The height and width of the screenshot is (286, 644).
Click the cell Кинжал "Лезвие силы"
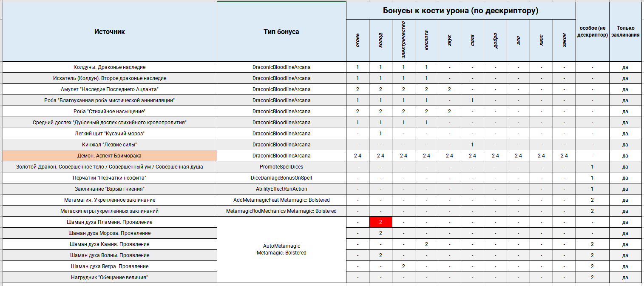click(x=110, y=145)
